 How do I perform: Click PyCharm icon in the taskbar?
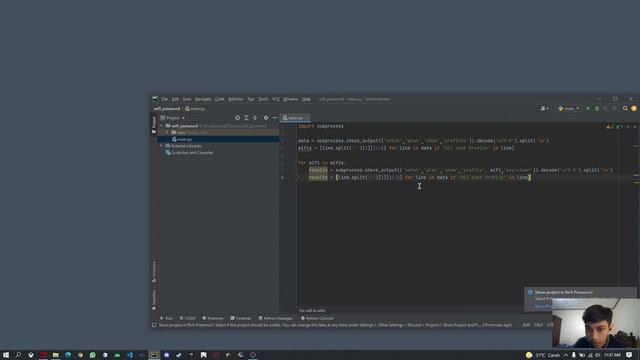(154, 355)
